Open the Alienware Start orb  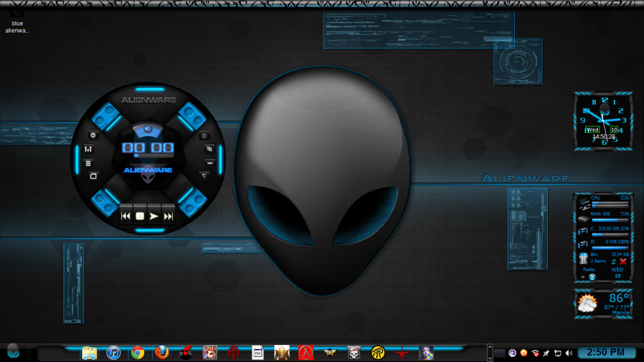coord(13,351)
